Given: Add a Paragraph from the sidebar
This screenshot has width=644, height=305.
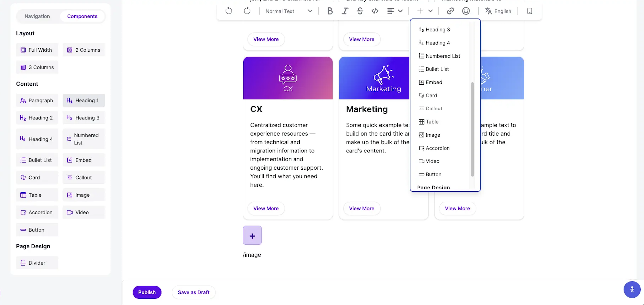Looking at the screenshot, I should (x=37, y=100).
